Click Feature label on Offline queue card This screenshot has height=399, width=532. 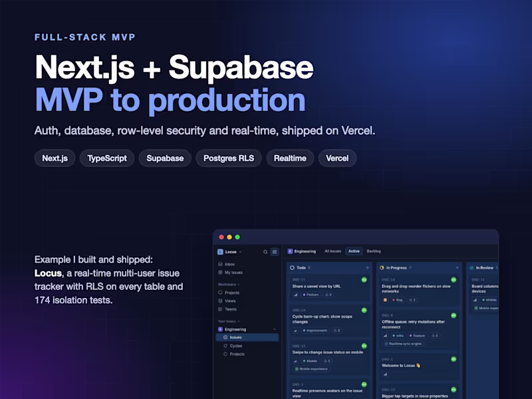pos(417,336)
